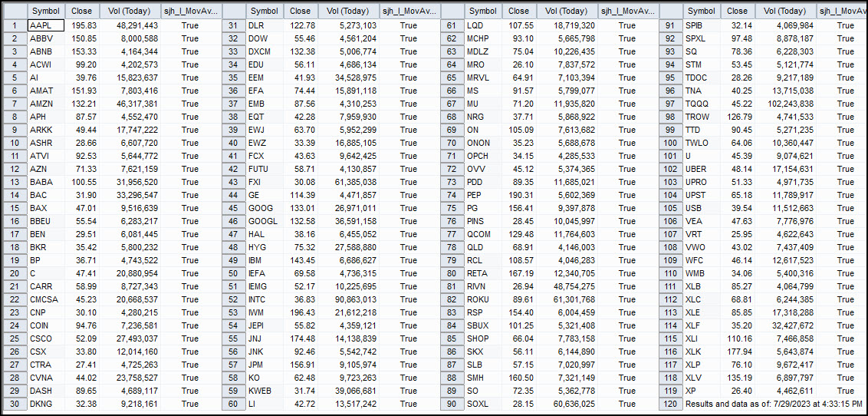Click the Vol (Today) header above LQD's volume

(567, 11)
